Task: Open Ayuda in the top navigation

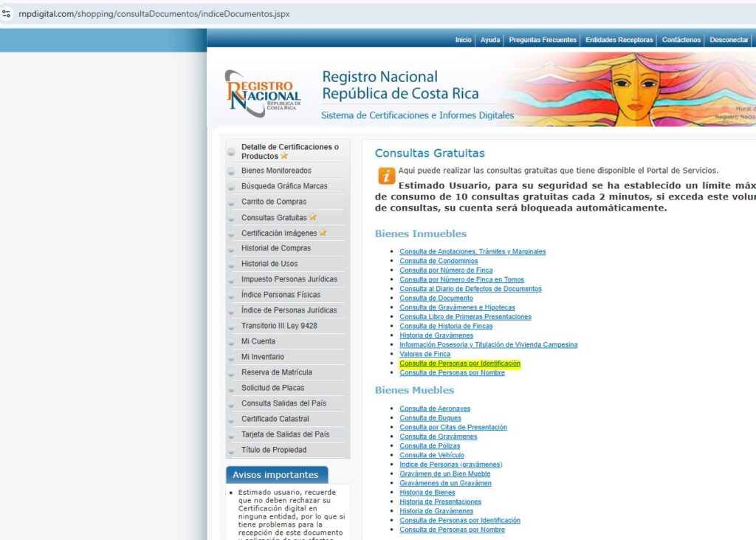Action: coord(490,40)
